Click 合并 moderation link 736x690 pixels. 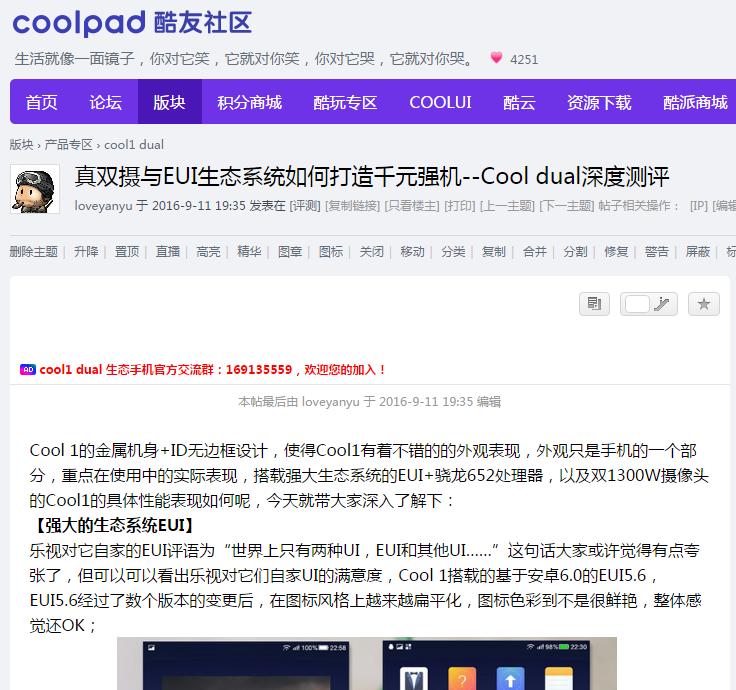tap(535, 252)
